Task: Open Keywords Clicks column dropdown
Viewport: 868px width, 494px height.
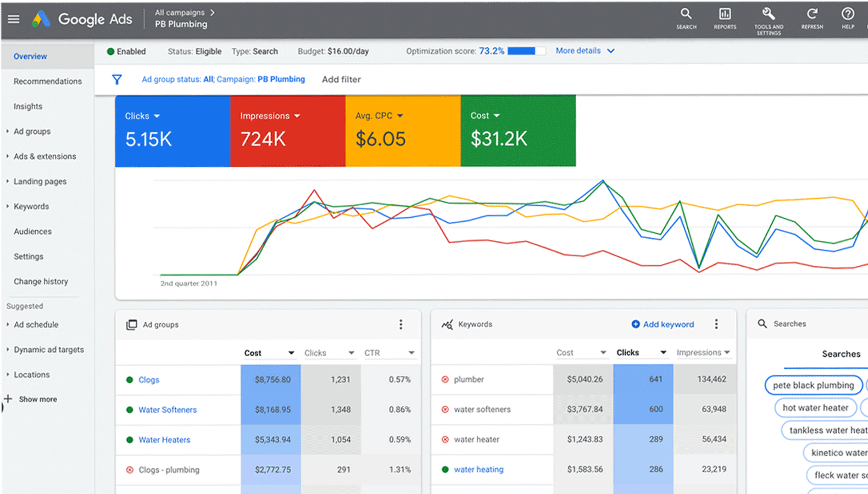Action: pos(664,352)
